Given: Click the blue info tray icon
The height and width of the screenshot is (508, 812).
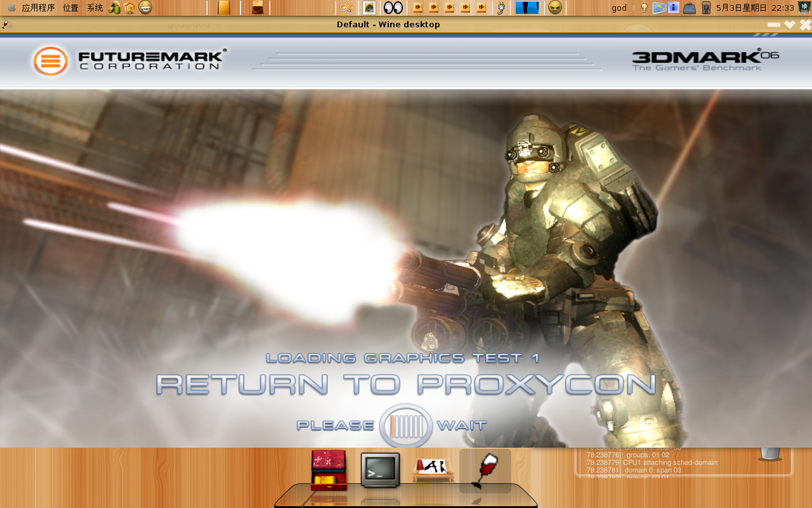Looking at the screenshot, I should 674,8.
